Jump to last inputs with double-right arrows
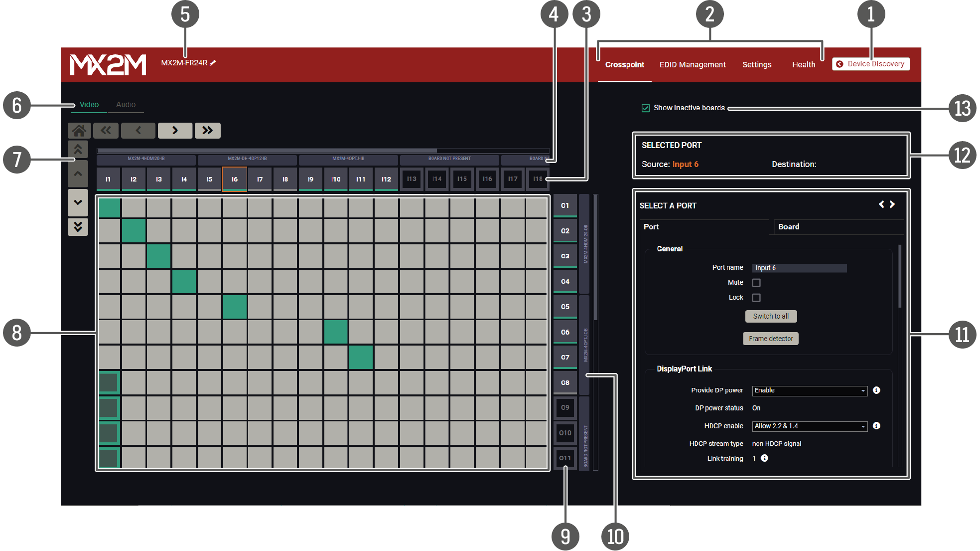Screen dimensions: 980x551 pos(208,131)
